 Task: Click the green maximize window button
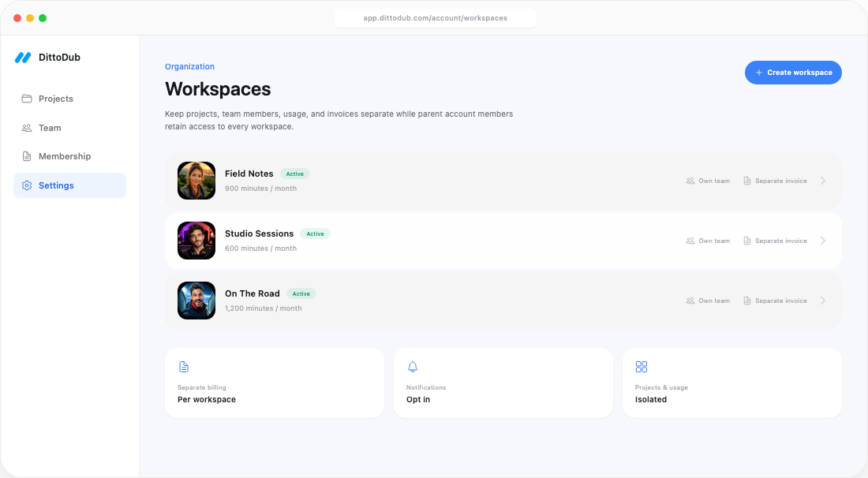pyautogui.click(x=43, y=18)
